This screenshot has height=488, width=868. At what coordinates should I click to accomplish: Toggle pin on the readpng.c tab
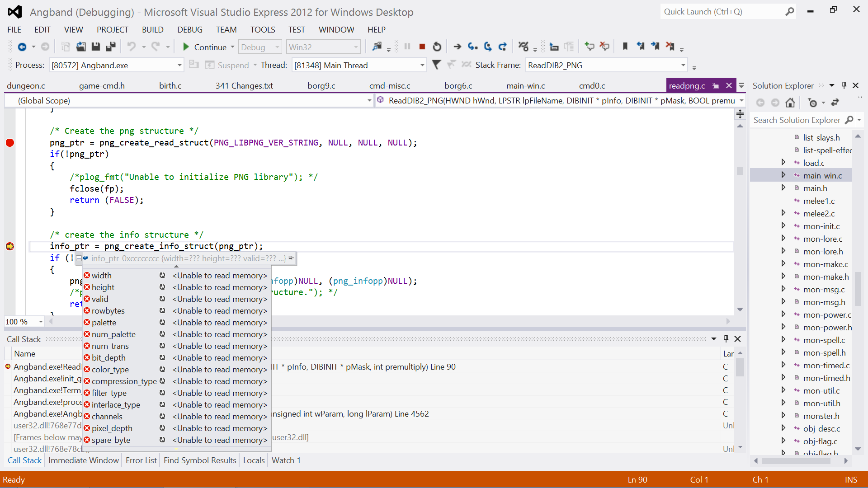tap(716, 86)
